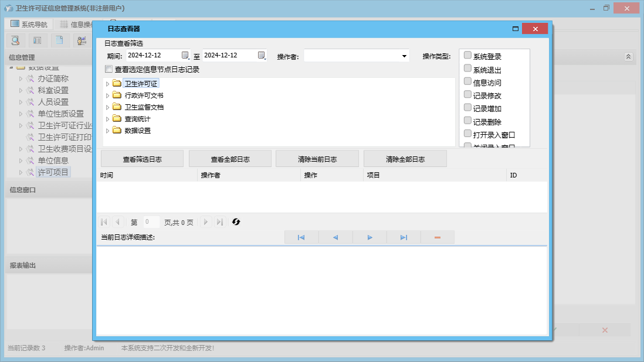Go to previous log page
Viewport: 644px width, 362px height.
[x=117, y=222]
